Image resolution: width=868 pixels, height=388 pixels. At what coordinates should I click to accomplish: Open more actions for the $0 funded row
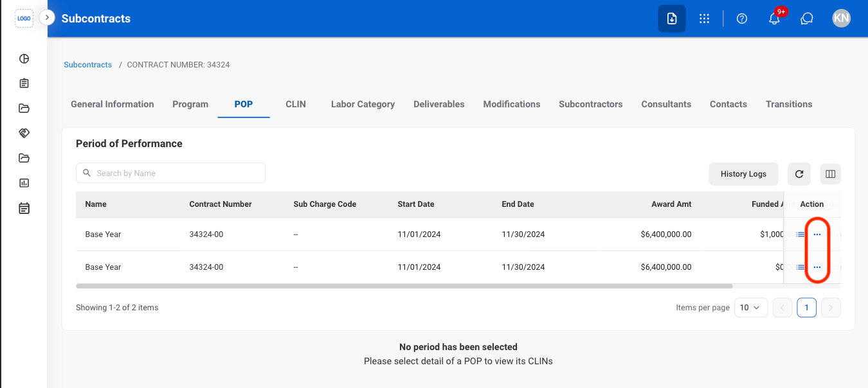(x=817, y=267)
